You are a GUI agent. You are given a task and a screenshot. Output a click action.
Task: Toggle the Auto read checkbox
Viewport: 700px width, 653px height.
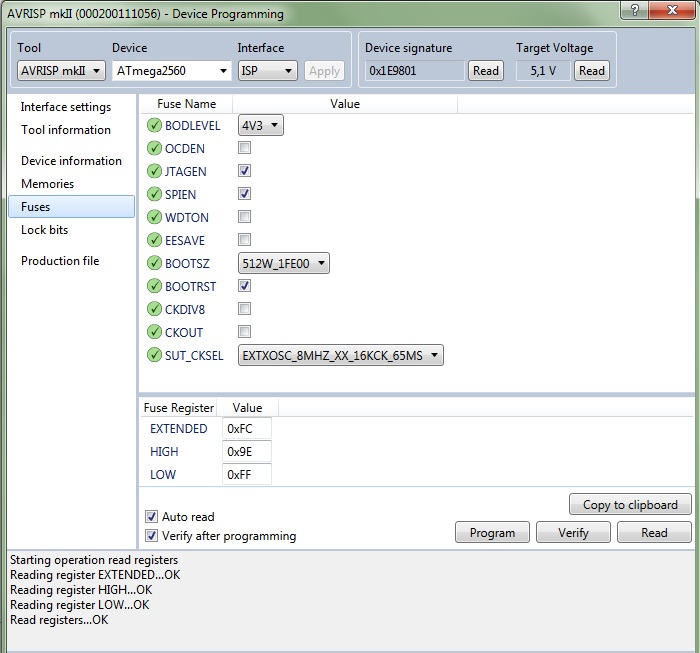[151, 516]
